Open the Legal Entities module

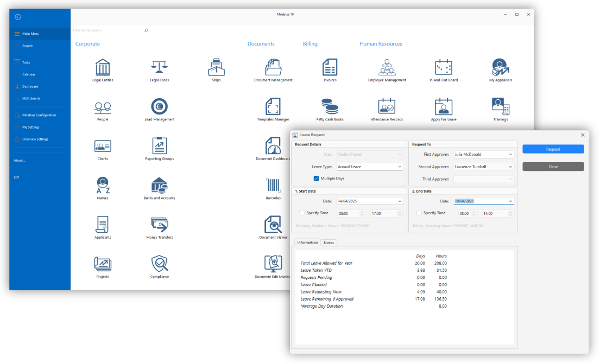pyautogui.click(x=103, y=68)
